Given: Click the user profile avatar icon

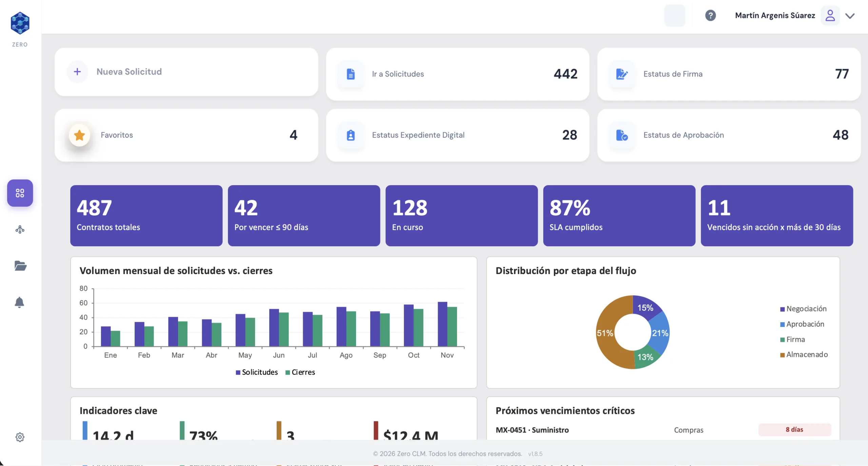Looking at the screenshot, I should pyautogui.click(x=830, y=16).
